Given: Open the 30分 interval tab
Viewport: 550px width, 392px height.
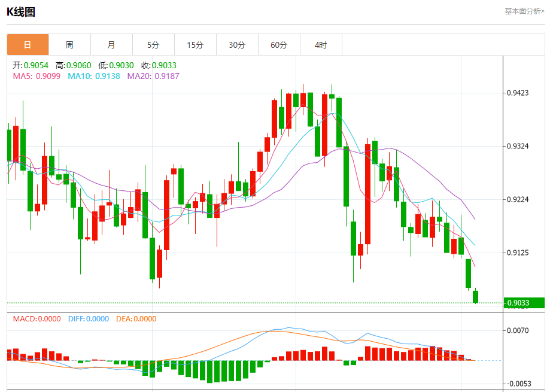Looking at the screenshot, I should click(x=237, y=45).
